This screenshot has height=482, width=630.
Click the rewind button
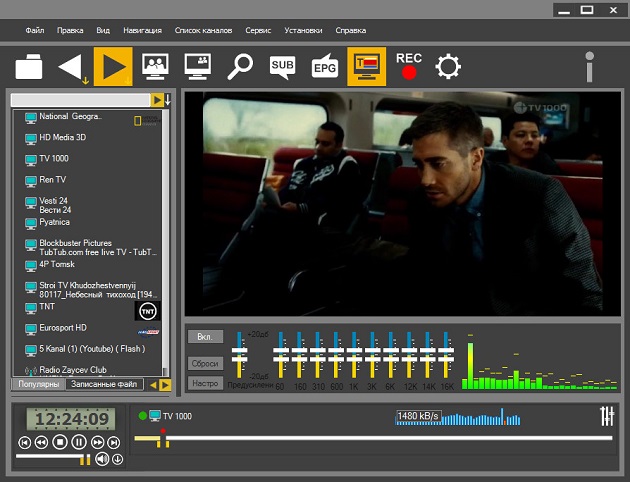click(41, 443)
